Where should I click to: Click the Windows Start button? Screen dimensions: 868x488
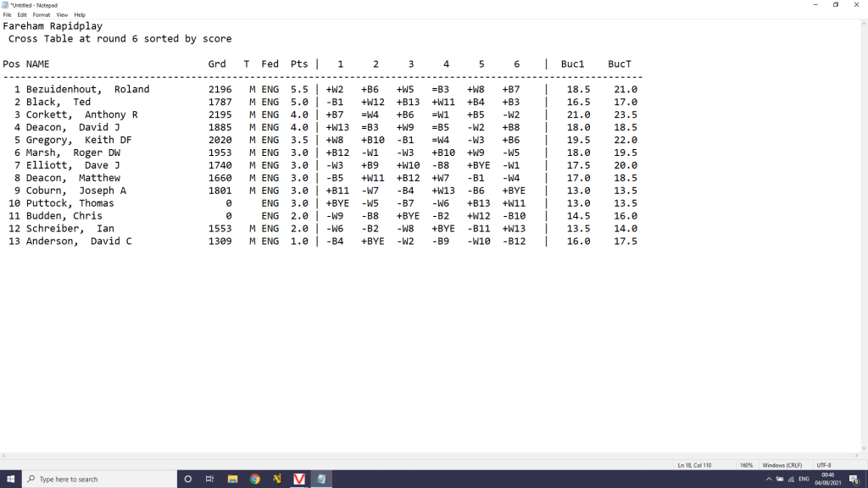[9, 479]
